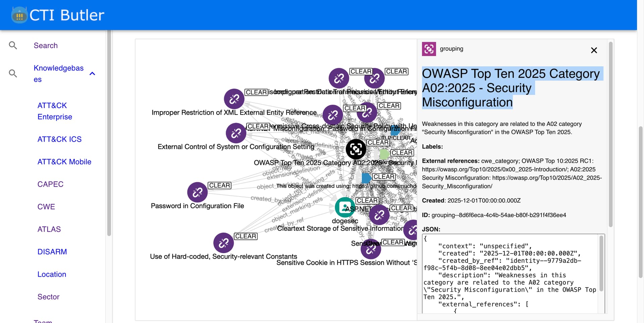
Task: Select the black grouping node in graph
Action: click(x=356, y=149)
